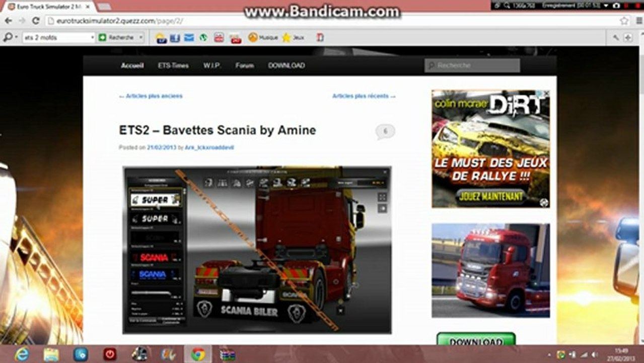Open the mail envelope toolbar icon
The image size is (644, 363).
pos(189,38)
